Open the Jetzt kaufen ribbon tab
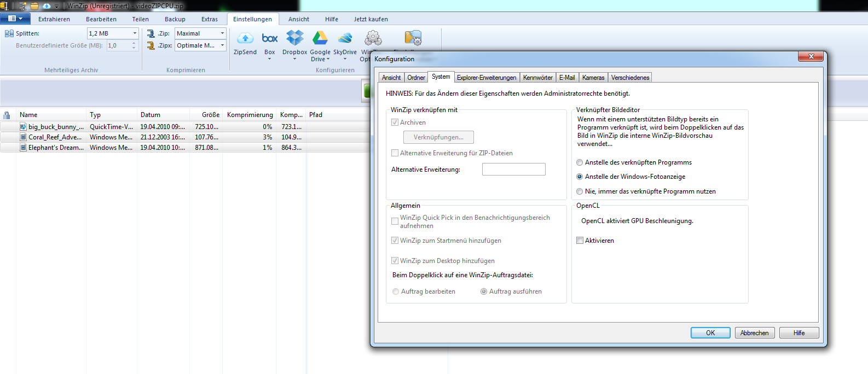The width and height of the screenshot is (868, 374). pos(371,19)
